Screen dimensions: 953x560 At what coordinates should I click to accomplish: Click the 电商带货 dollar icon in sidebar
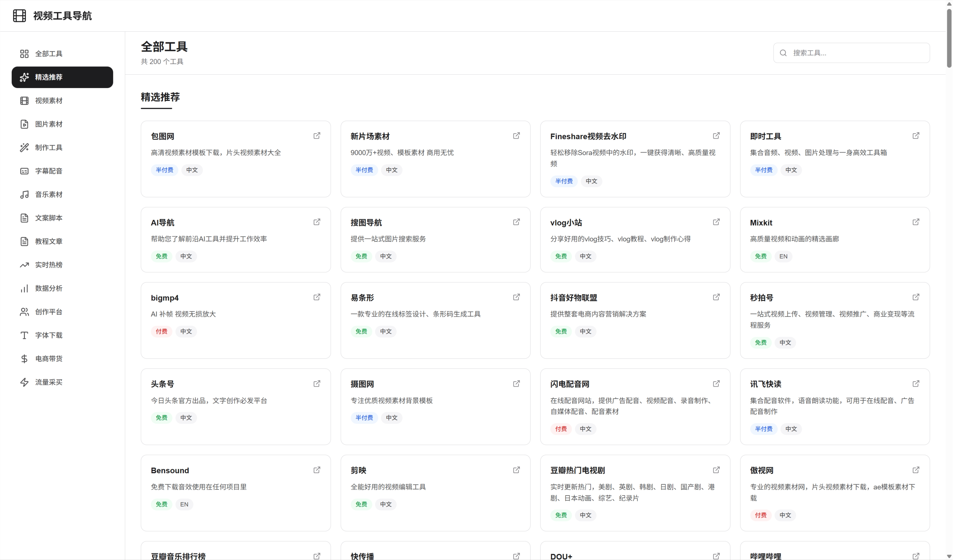coord(24,359)
